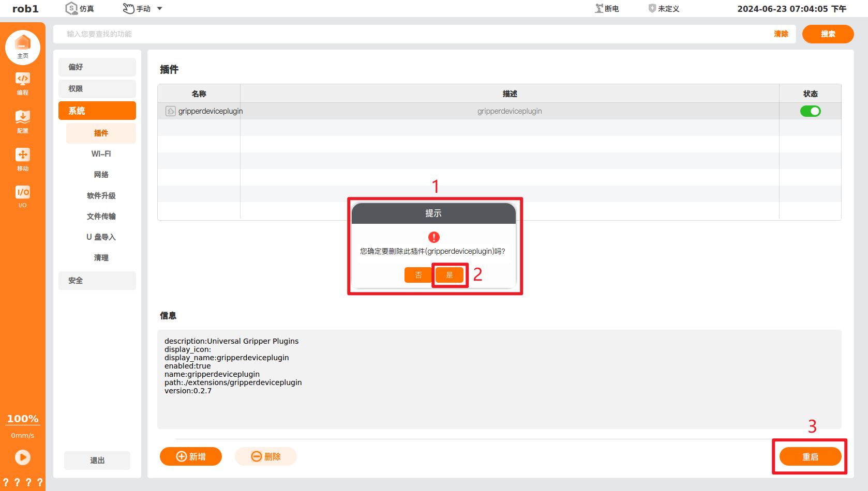
Task: Confirm deletion with the 是 button
Action: tap(449, 275)
